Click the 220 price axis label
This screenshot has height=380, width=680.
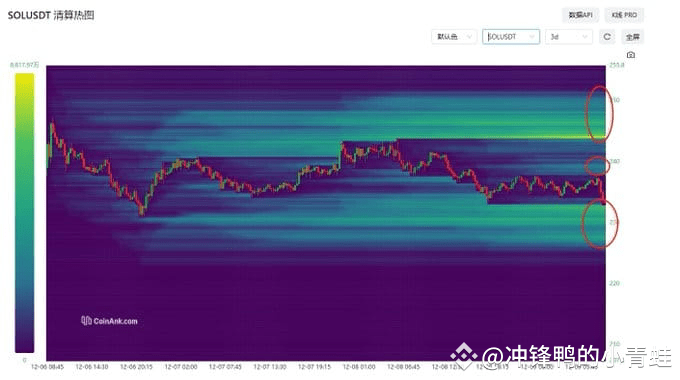click(x=615, y=283)
